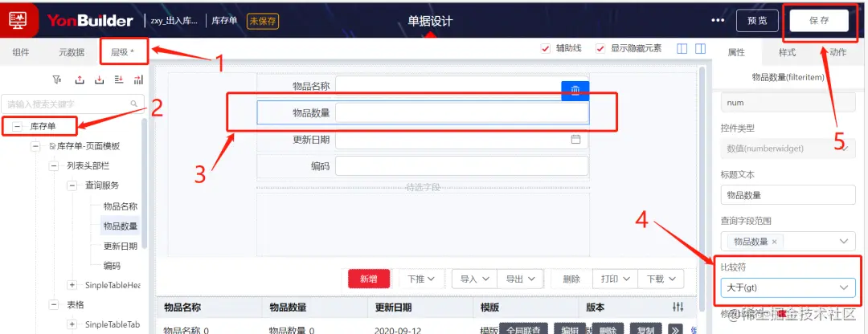The width and height of the screenshot is (868, 334).
Task: Switch to the 属性 tab
Action: point(736,52)
